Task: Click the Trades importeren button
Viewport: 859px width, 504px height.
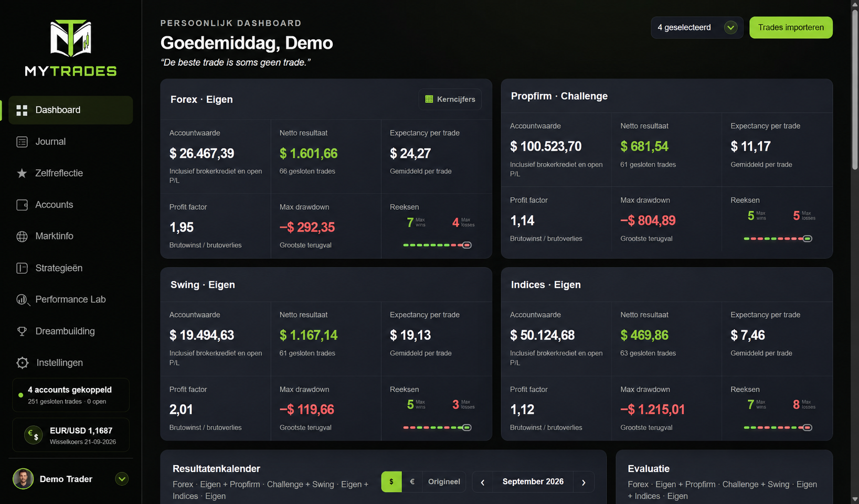Action: pyautogui.click(x=791, y=27)
